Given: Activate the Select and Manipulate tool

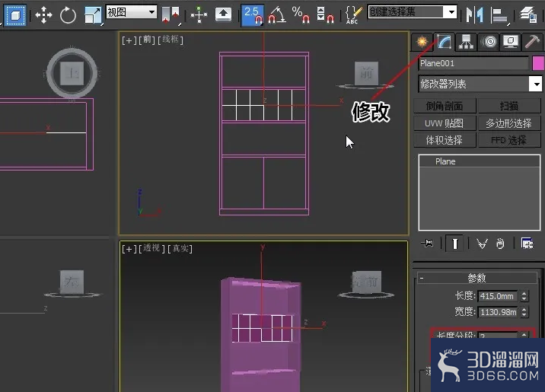Looking at the screenshot, I should coord(199,15).
